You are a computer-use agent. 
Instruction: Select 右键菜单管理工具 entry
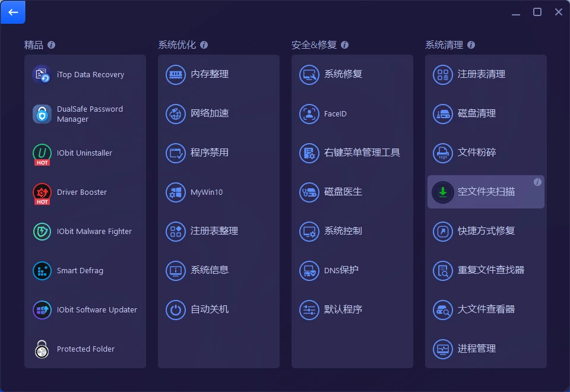click(362, 153)
